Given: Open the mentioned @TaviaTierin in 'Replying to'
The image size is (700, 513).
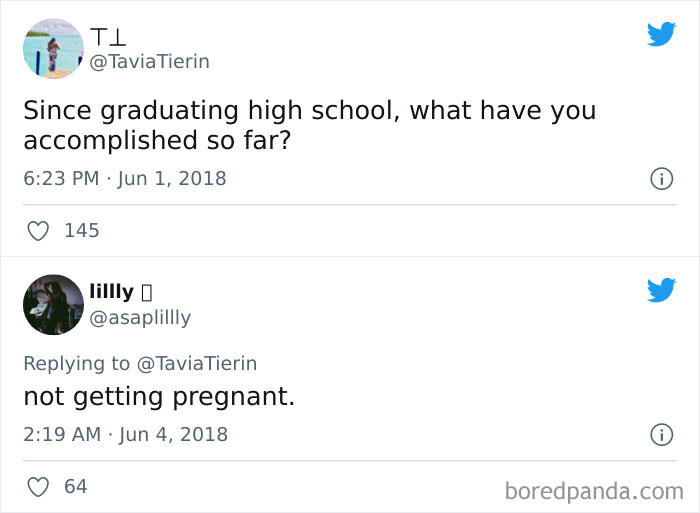Looking at the screenshot, I should click(197, 363).
